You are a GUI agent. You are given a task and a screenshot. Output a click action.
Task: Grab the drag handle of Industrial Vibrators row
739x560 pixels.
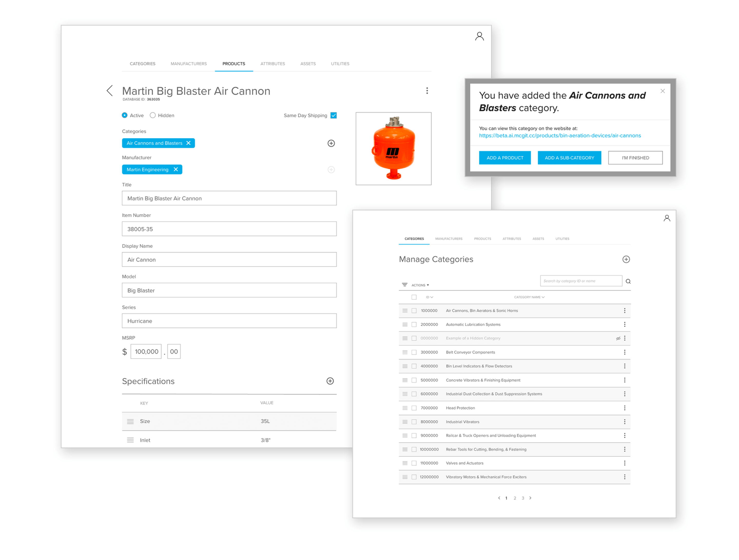coord(405,422)
